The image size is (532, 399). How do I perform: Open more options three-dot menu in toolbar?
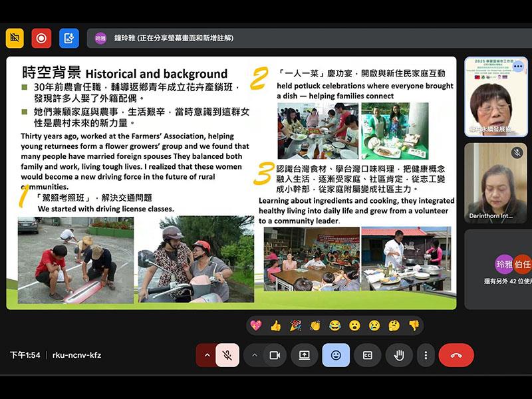[x=426, y=355]
